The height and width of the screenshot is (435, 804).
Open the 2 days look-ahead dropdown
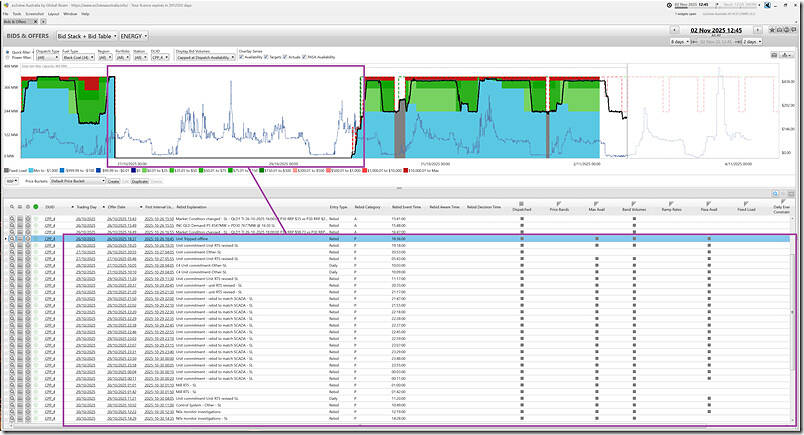(752, 42)
